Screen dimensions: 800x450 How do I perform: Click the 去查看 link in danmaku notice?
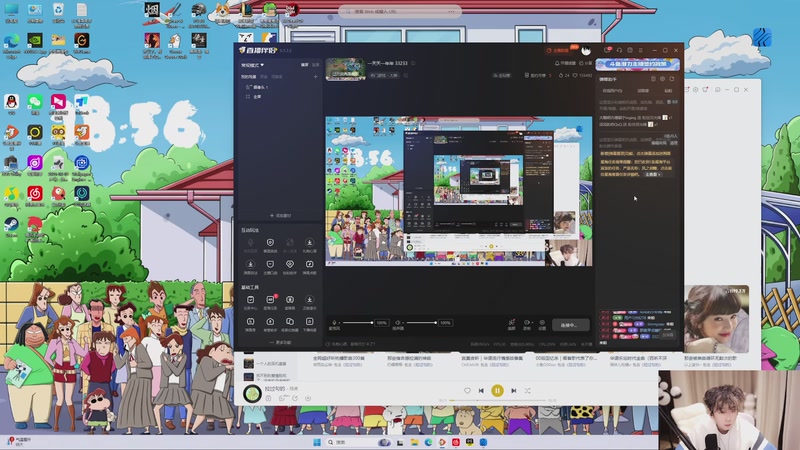653,174
